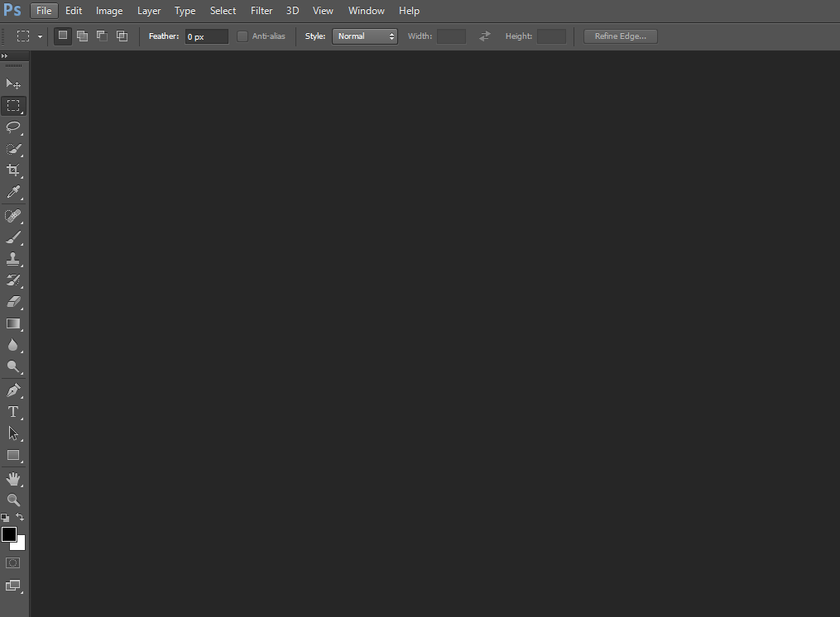Open the Style dropdown in options bar
840x617 pixels.
point(364,36)
